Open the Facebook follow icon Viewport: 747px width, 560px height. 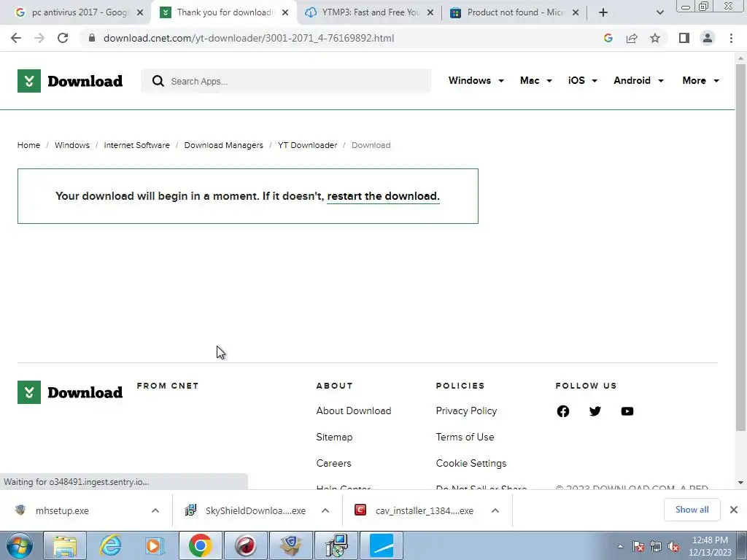coord(563,411)
